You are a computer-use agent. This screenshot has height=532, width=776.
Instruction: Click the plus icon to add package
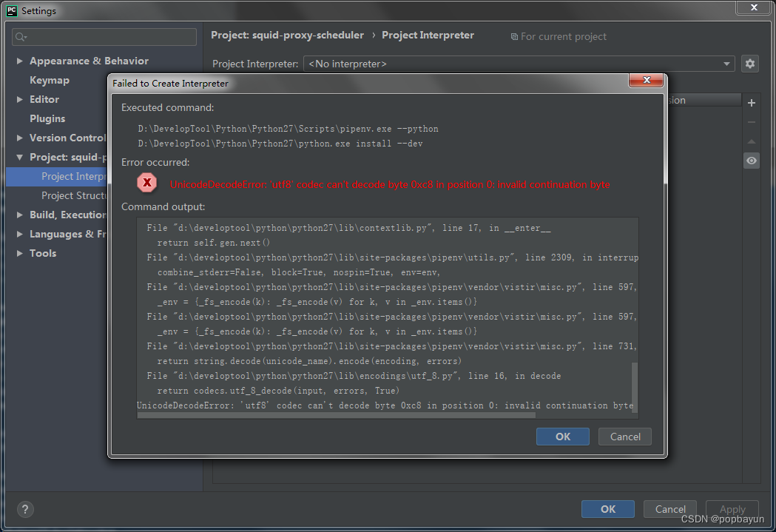pyautogui.click(x=752, y=103)
